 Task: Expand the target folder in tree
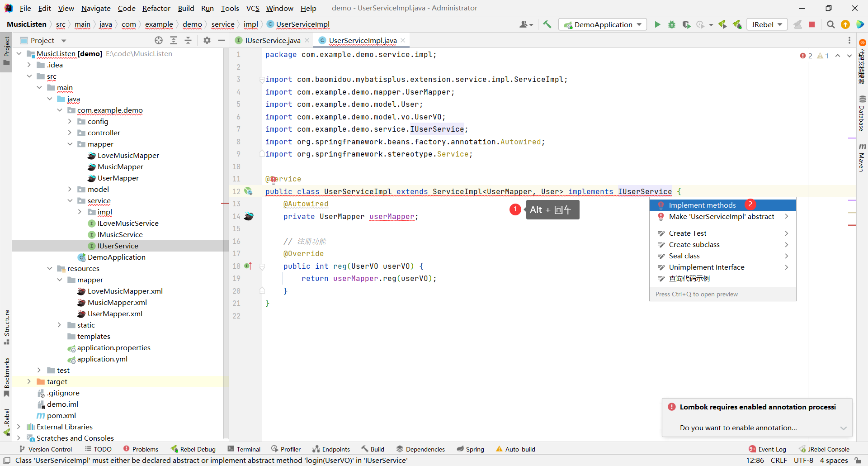pos(29,381)
